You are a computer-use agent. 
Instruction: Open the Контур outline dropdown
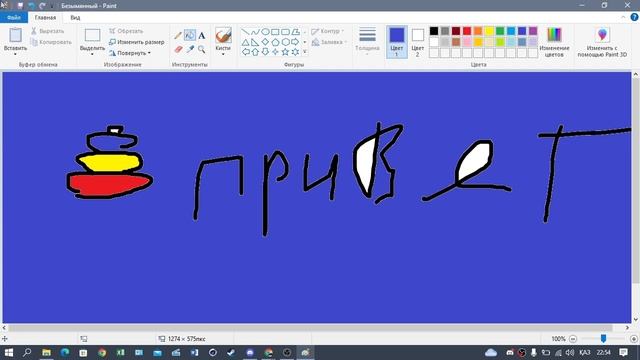tap(328, 31)
